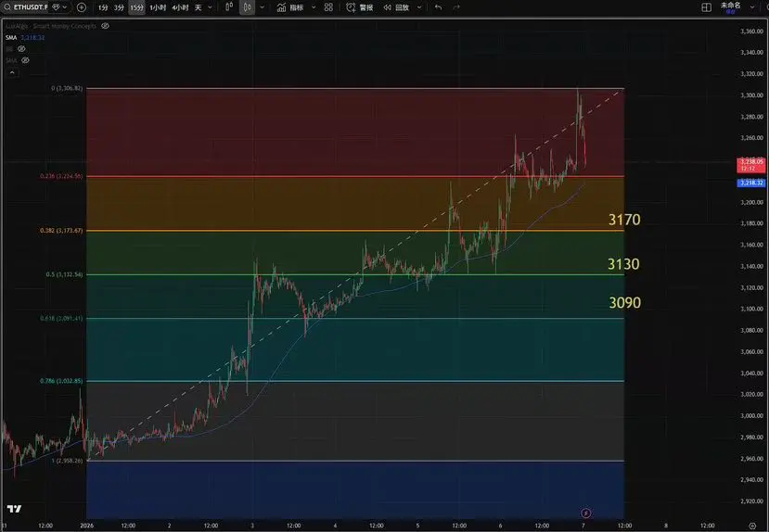Click the plus icon to compare symbols
The image size is (769, 532).
pos(82,7)
